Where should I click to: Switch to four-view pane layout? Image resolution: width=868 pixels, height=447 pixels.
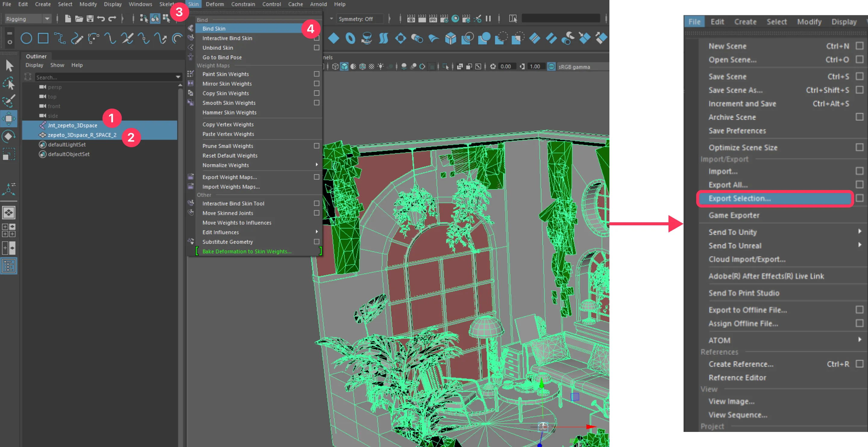9,230
